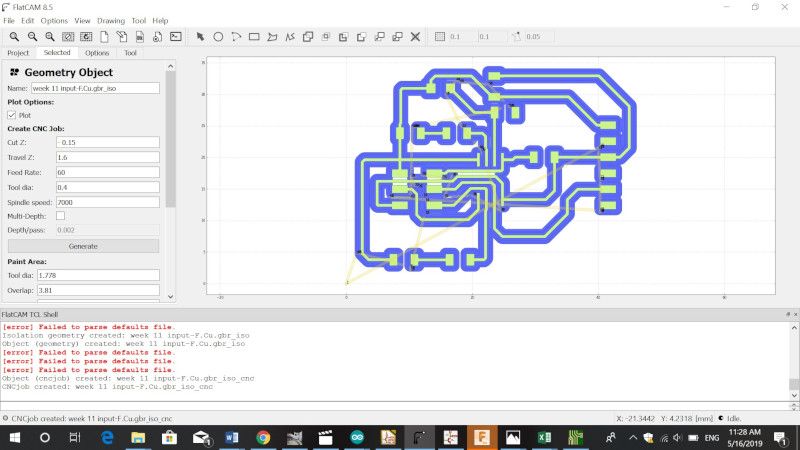The width and height of the screenshot is (800, 450).
Task: Select the Add Path drawing tool
Action: 290,37
